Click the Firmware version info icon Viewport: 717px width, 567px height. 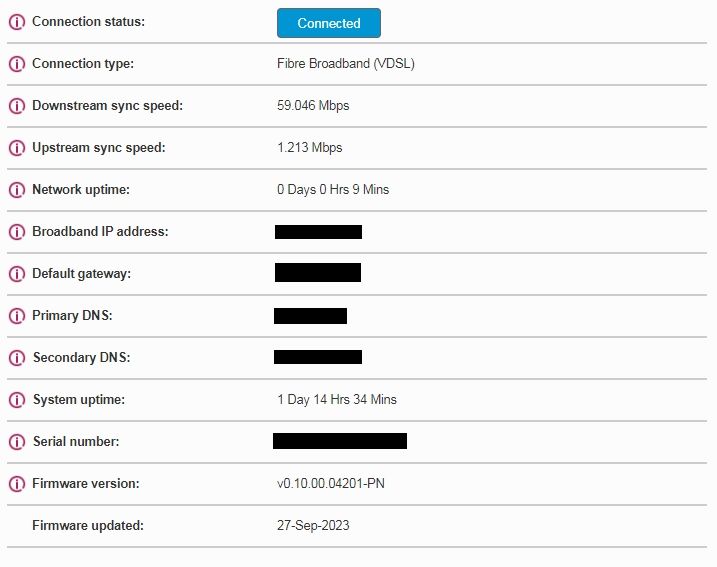pos(16,484)
